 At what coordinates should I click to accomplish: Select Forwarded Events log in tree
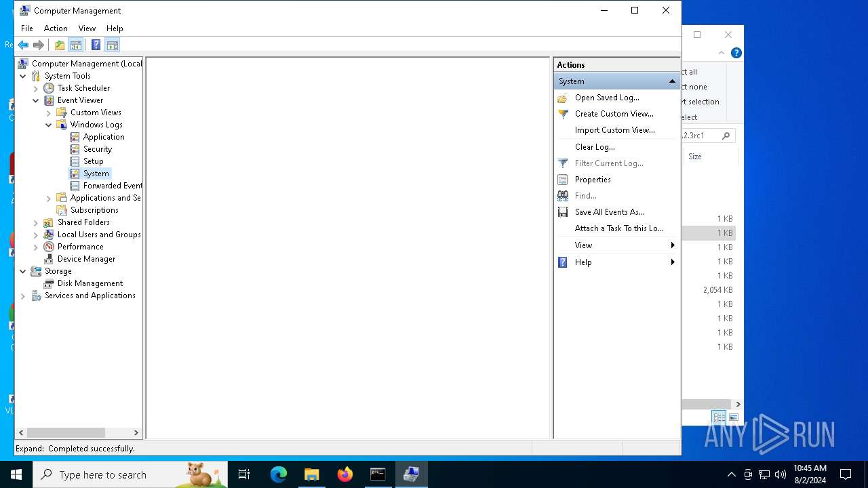point(113,186)
